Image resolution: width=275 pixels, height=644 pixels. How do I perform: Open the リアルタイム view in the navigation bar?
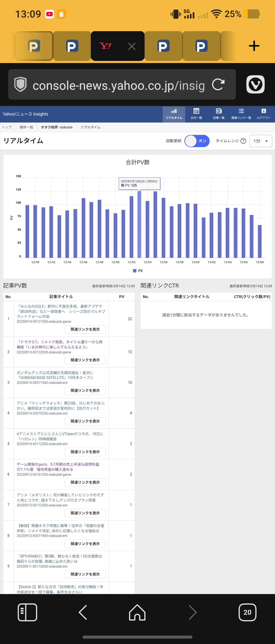(174, 114)
